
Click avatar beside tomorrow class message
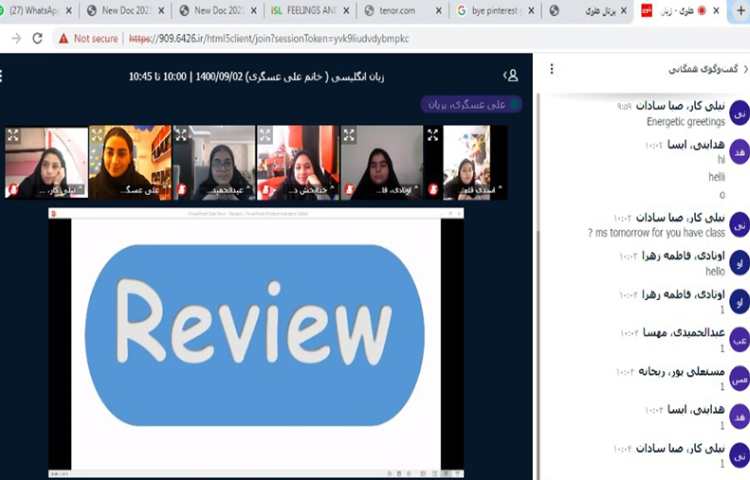point(739,225)
